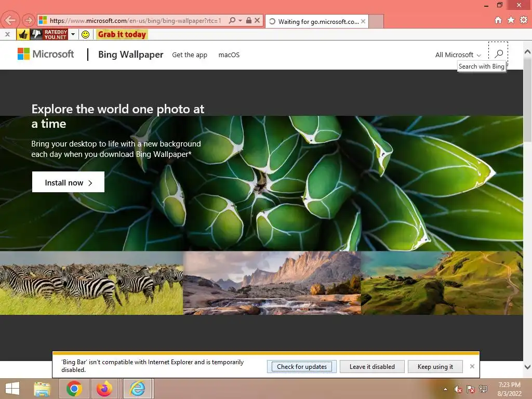Image resolution: width=532 pixels, height=399 pixels.
Task: Open Favorites with the star icon
Action: tap(511, 20)
